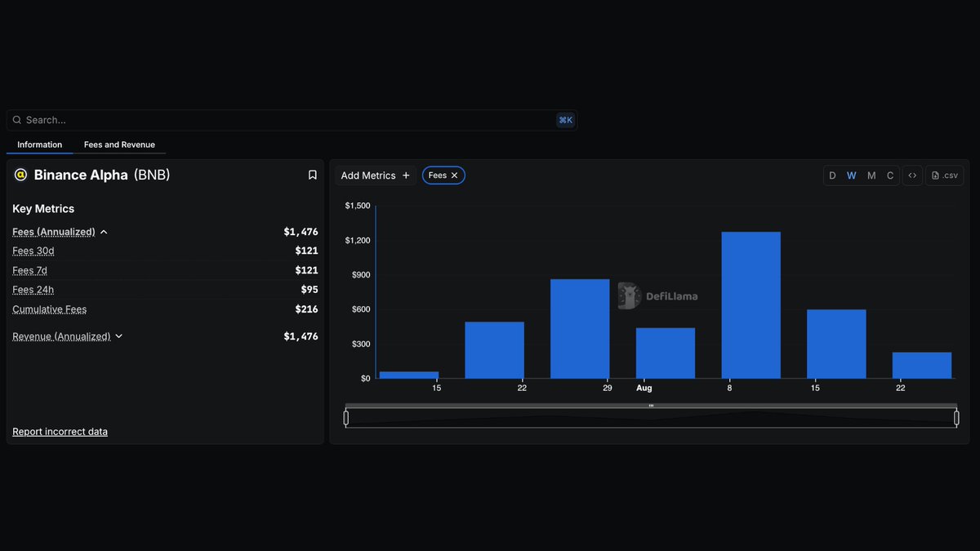Select weekly W chart interval
This screenshot has width=980, height=551.
[x=851, y=176]
